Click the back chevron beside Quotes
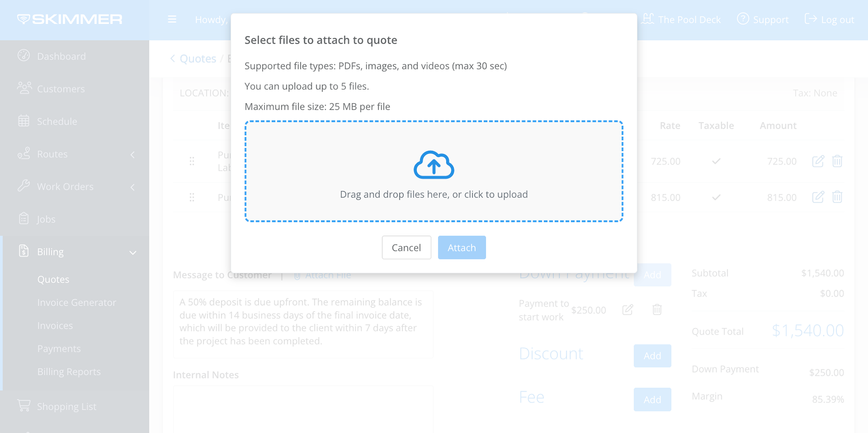868x433 pixels. pos(173,59)
